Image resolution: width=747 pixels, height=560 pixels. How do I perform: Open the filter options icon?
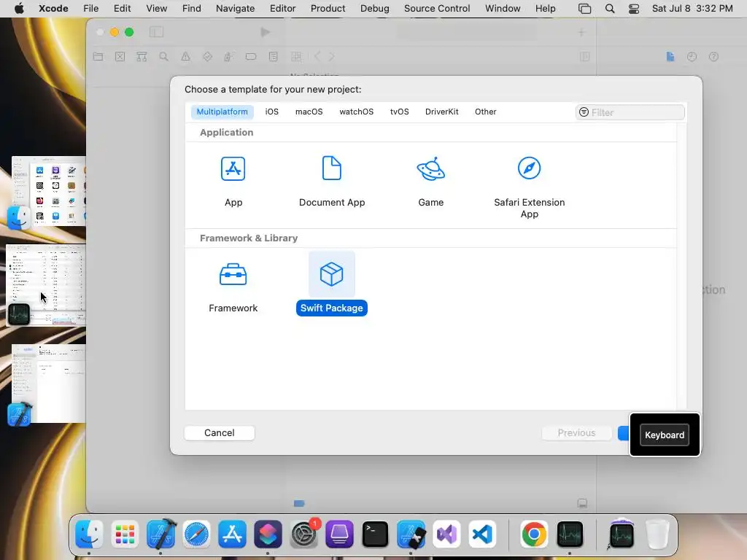tap(584, 112)
